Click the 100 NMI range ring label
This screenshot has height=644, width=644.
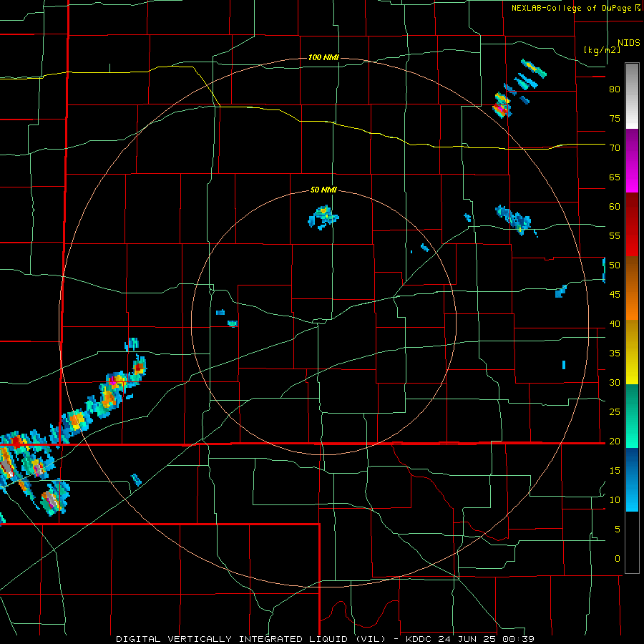click(323, 57)
